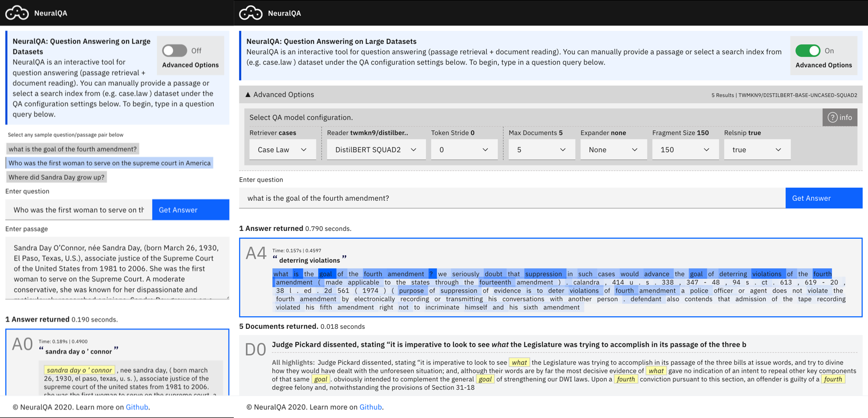The height and width of the screenshot is (418, 868).
Task: Open the Relsnip true dropdown
Action: 757,150
